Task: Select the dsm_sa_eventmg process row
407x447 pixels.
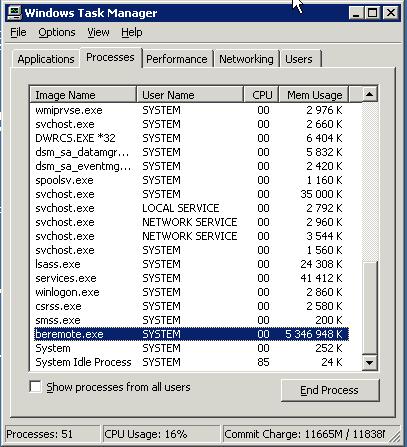Action: coord(191,166)
